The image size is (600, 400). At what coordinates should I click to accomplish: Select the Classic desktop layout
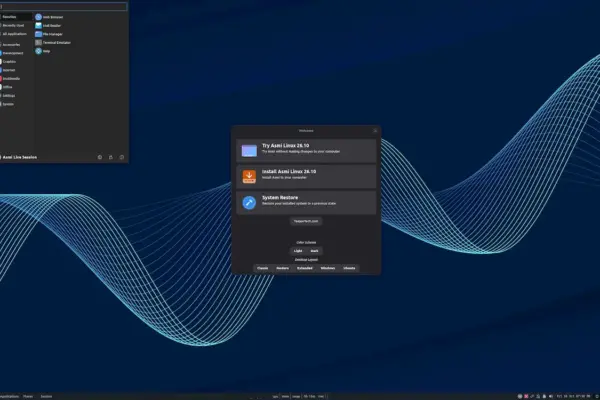point(262,268)
